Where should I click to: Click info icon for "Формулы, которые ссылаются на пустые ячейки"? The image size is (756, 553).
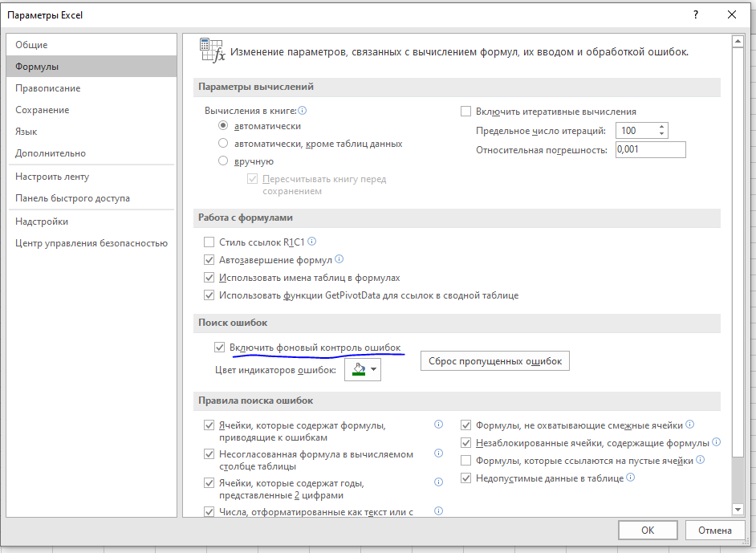point(701,460)
